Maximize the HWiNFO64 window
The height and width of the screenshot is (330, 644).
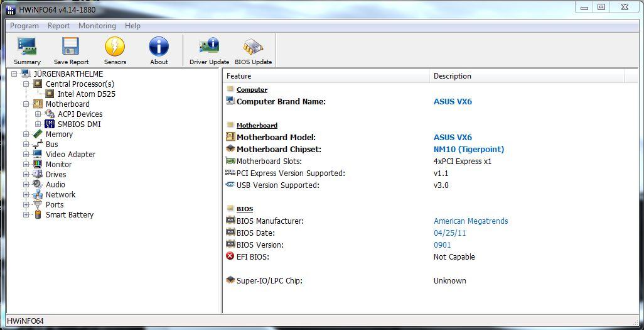point(601,7)
